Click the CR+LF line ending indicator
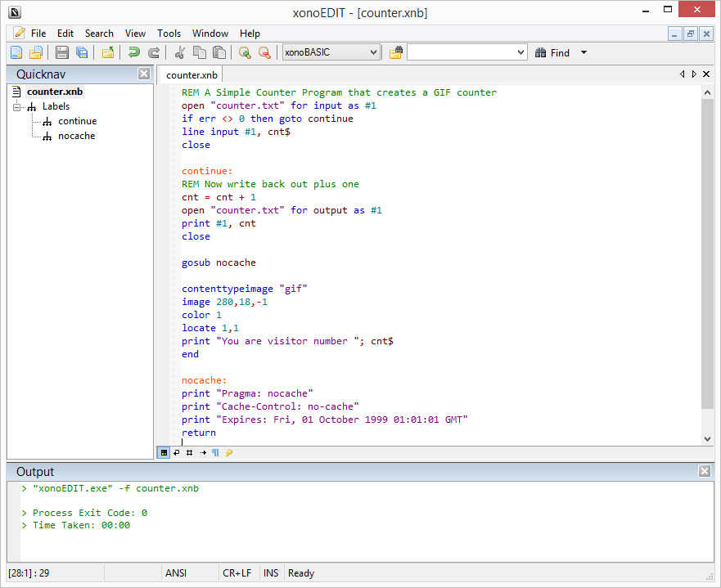Viewport: 721px width, 588px height. [x=237, y=573]
